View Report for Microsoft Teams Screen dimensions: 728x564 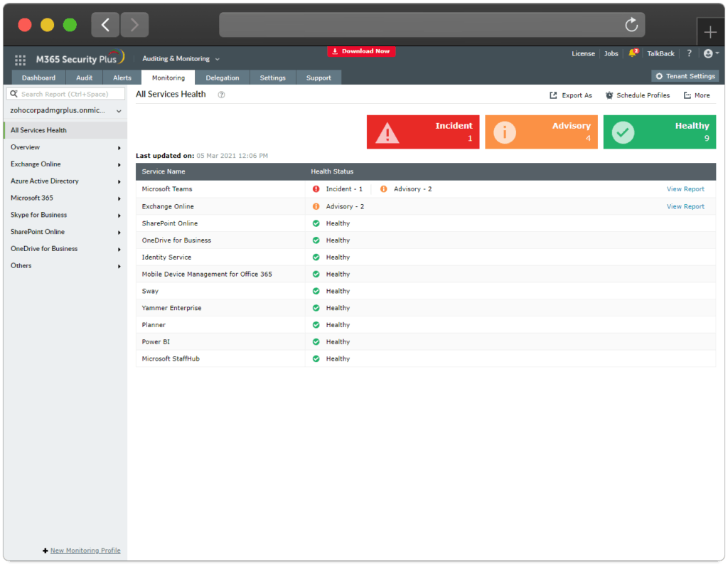685,189
